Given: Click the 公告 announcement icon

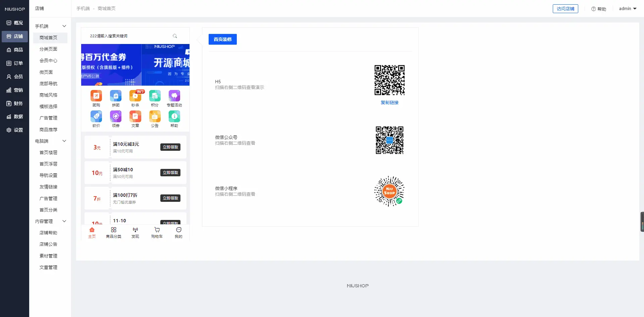Looking at the screenshot, I should tap(155, 117).
